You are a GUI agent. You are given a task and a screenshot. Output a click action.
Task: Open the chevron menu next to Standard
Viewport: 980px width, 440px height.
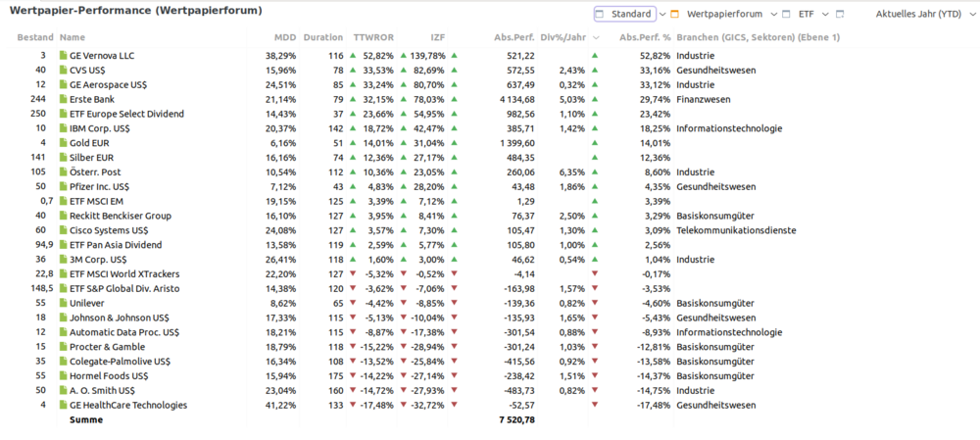point(663,14)
